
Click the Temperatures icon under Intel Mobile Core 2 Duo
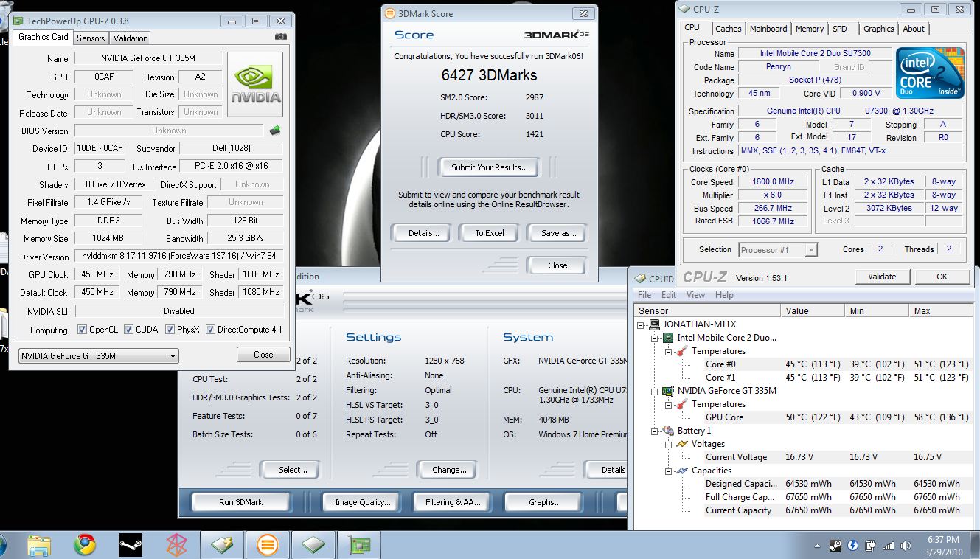(682, 351)
